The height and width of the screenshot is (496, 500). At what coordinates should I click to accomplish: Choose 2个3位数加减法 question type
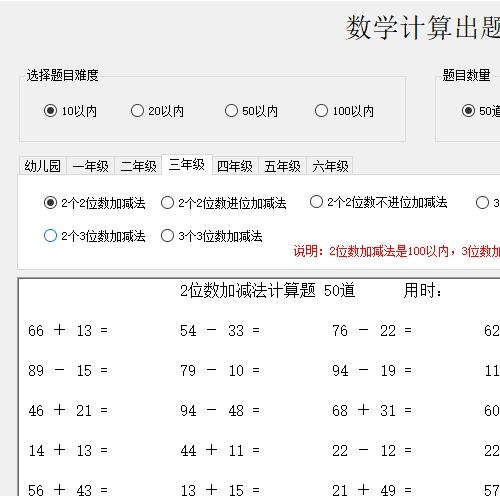pyautogui.click(x=95, y=236)
